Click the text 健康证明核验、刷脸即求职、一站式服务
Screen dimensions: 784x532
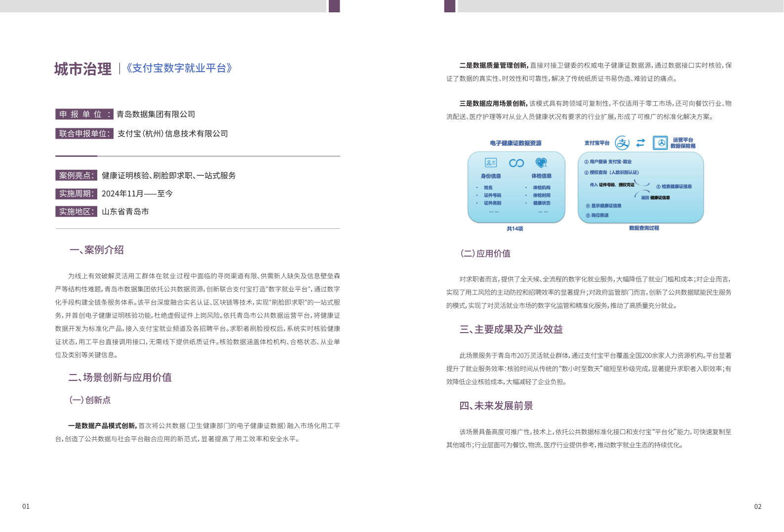[x=169, y=176]
